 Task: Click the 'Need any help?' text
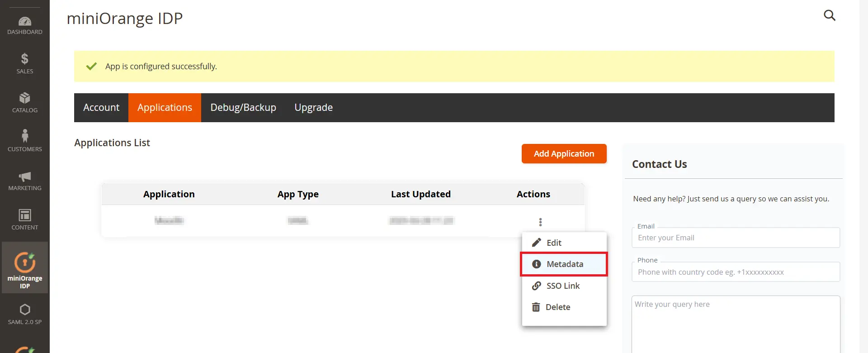coord(731,199)
